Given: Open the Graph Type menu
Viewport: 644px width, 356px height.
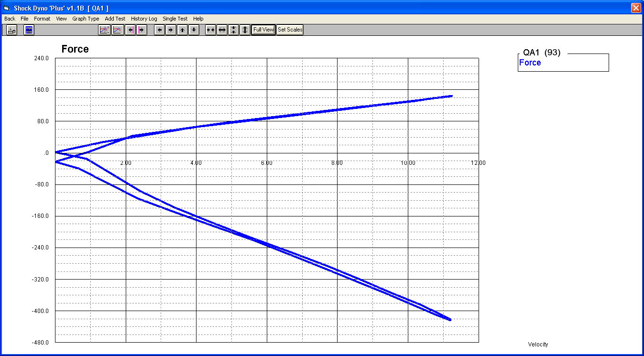Looking at the screenshot, I should [86, 19].
